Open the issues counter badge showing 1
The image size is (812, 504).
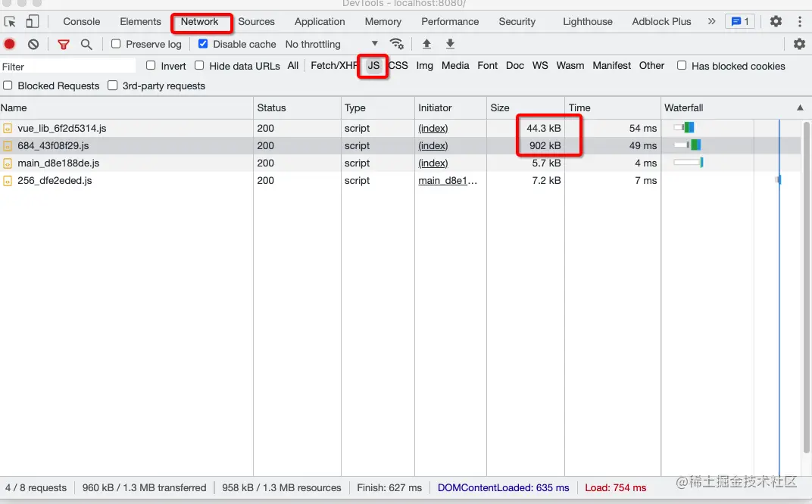[x=739, y=21]
